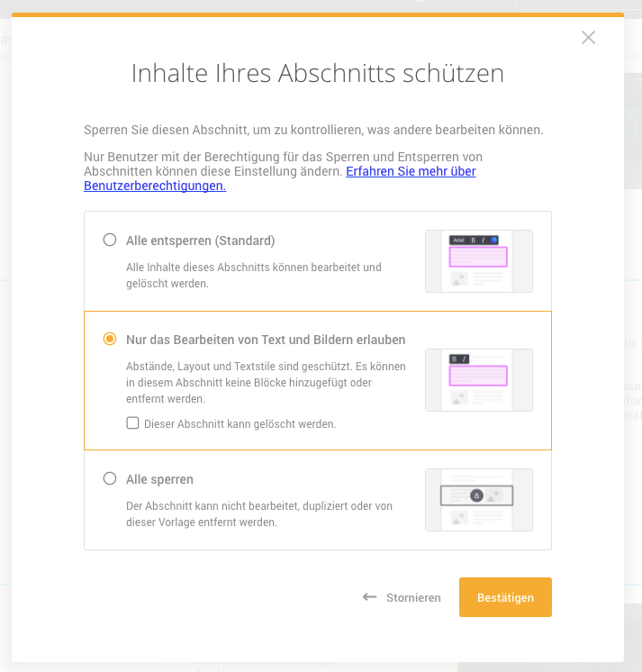Click the Alle sperren option title

click(x=159, y=479)
